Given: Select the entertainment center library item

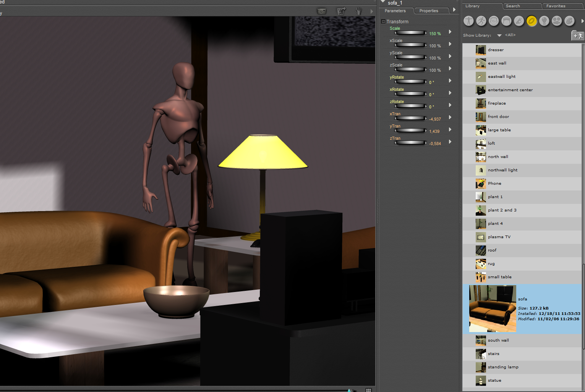Looking at the screenshot, I should [x=522, y=90].
